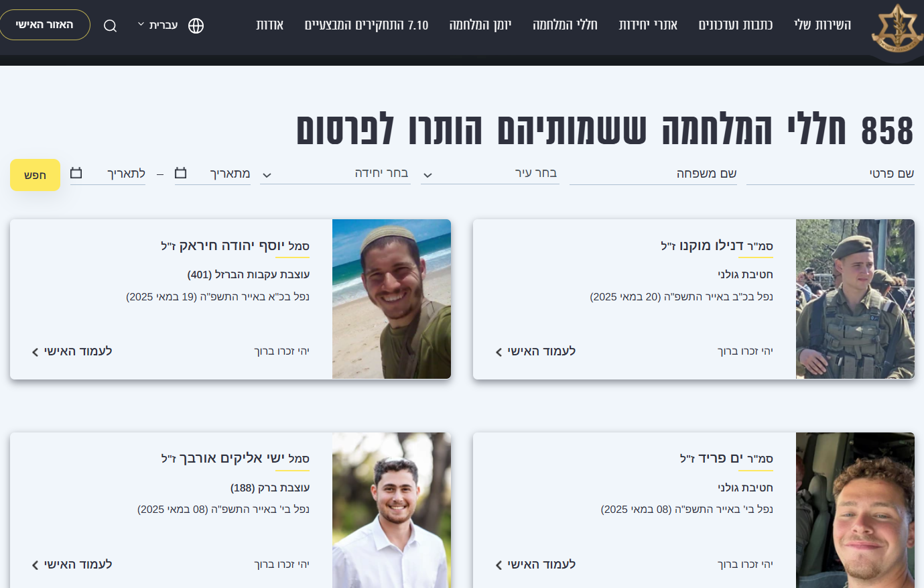Screen dimensions: 924x588
Task: Open the יומן המלחמה menu item
Action: (x=480, y=25)
